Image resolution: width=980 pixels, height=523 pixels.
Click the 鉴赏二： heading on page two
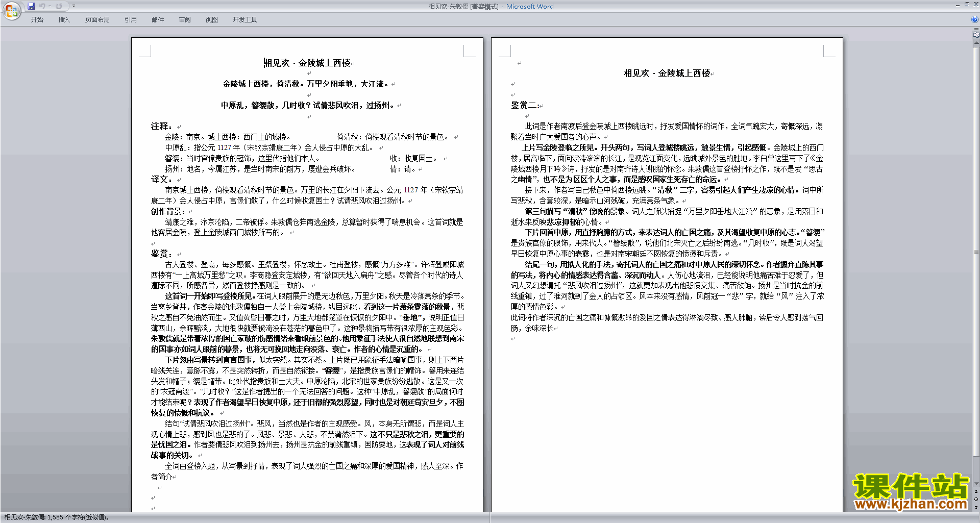coord(525,105)
